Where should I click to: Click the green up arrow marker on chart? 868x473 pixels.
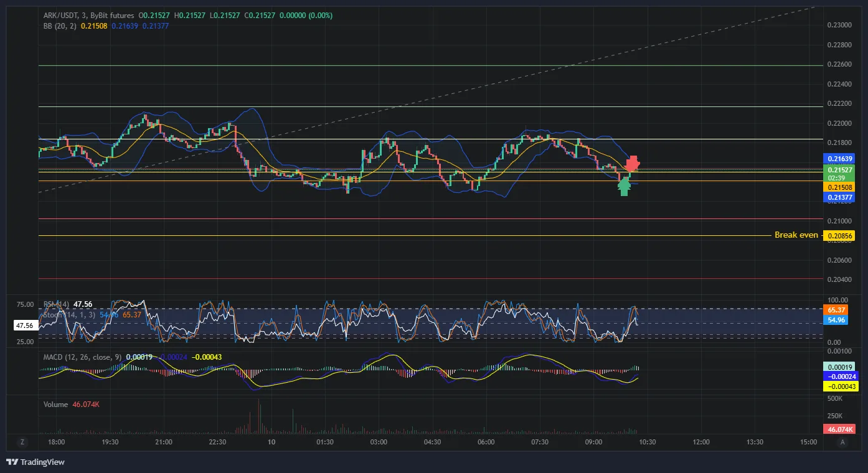click(x=624, y=185)
